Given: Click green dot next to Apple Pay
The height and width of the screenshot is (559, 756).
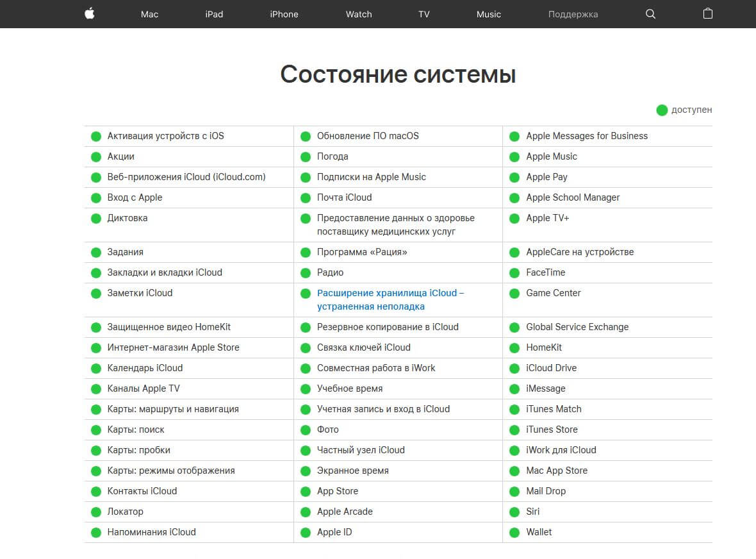Looking at the screenshot, I should (514, 178).
